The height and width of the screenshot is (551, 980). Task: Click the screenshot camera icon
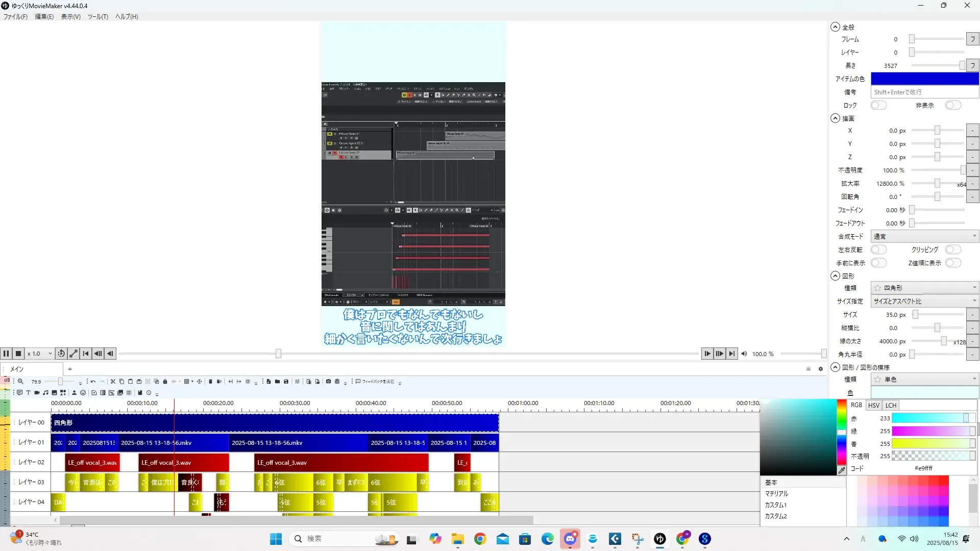[328, 382]
